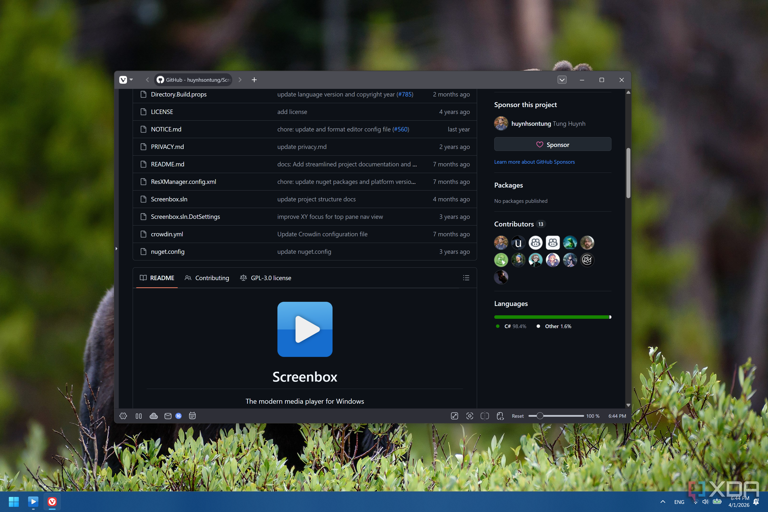Viewport: 768px width, 512px height.
Task: Select the GitHub huynhsontung tab
Action: pyautogui.click(x=193, y=80)
